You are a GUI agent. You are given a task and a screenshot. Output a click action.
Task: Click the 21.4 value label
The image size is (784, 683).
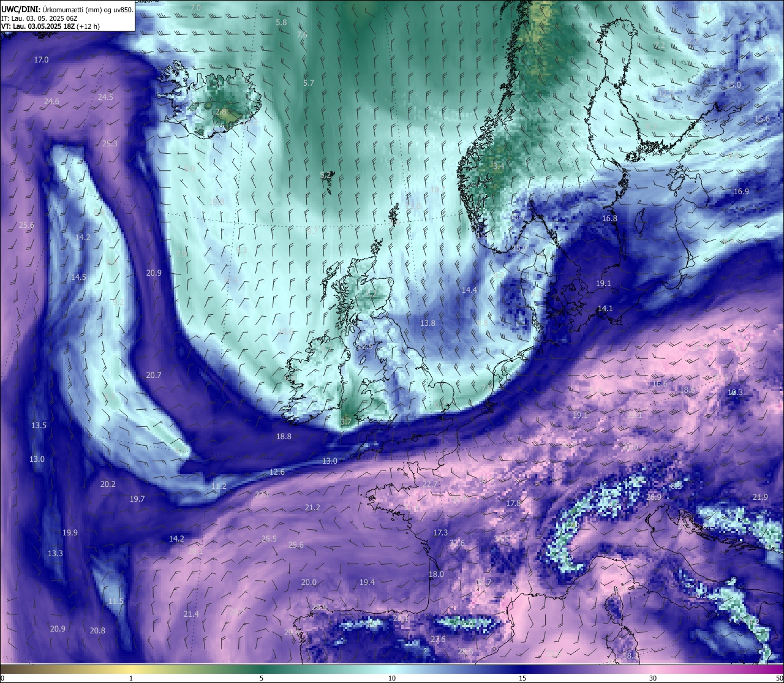click(x=191, y=614)
